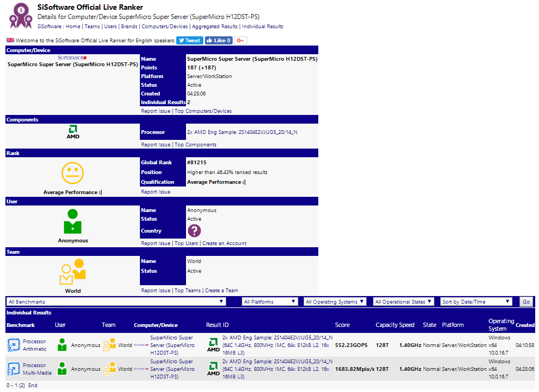This screenshot has width=539, height=392.
Task: Click the AMD processor logo under Components
Action: pyautogui.click(x=73, y=132)
